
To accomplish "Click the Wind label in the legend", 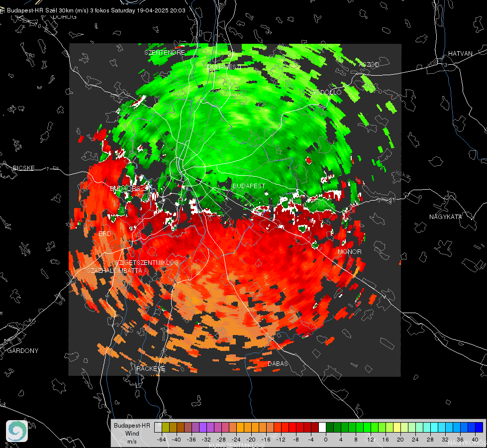I will tap(132, 434).
